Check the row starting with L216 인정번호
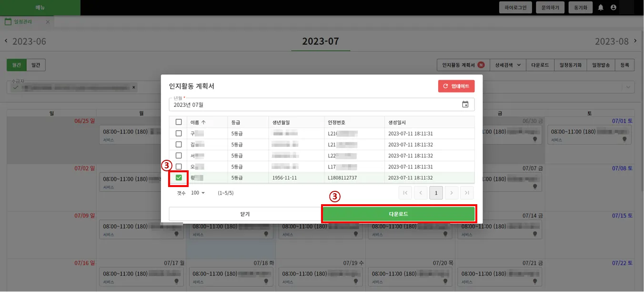The height and width of the screenshot is (292, 644). coord(179,133)
